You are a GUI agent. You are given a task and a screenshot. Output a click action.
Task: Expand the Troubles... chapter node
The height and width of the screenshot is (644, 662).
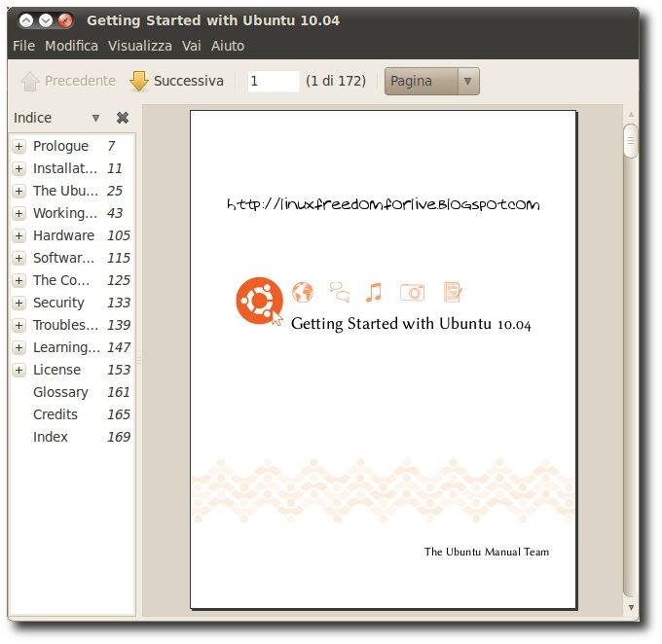coord(18,325)
